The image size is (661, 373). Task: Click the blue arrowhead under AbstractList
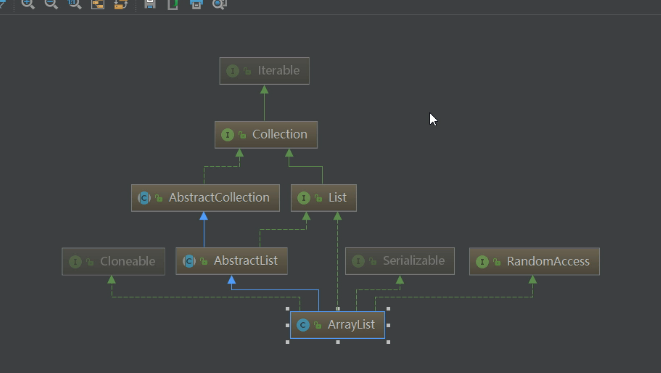pos(231,280)
